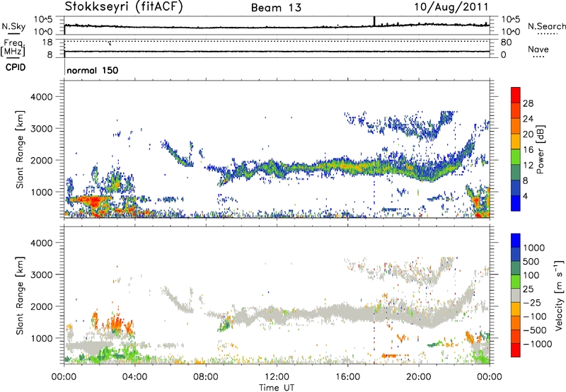Viewport: 566px width, 392px height.
Task: Click the 'Beam 13' label
Action: tap(276, 8)
